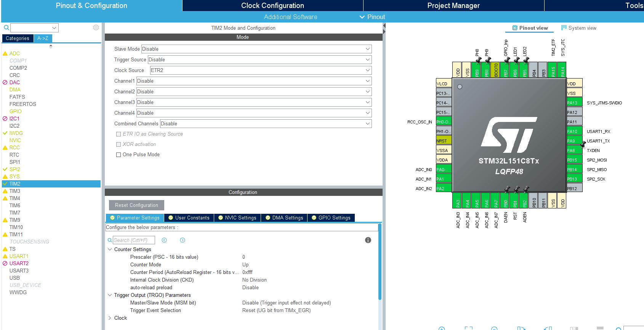Viewport: 644px width, 330px height.
Task: Click the BOOT0 pin on the chip
Action: coord(496,70)
